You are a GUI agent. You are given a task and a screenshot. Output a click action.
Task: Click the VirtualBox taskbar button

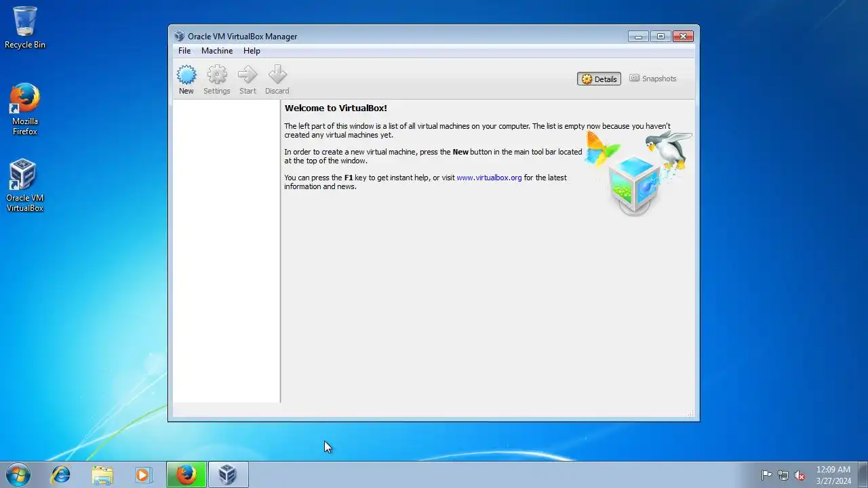[228, 475]
